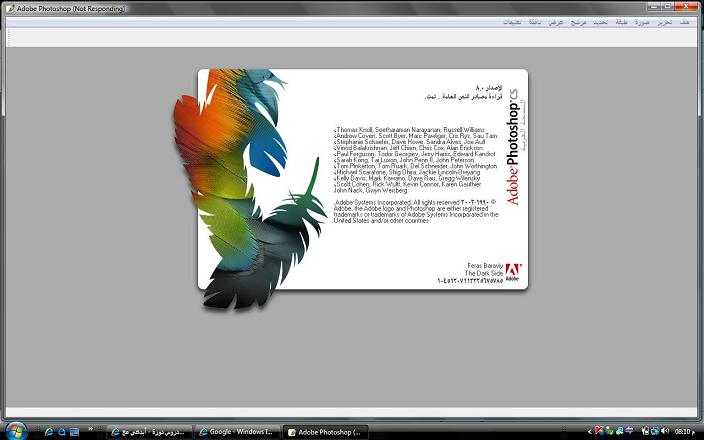This screenshot has height=440, width=704.
Task: Open the taskbar clock showing 08:10
Action: (685, 431)
